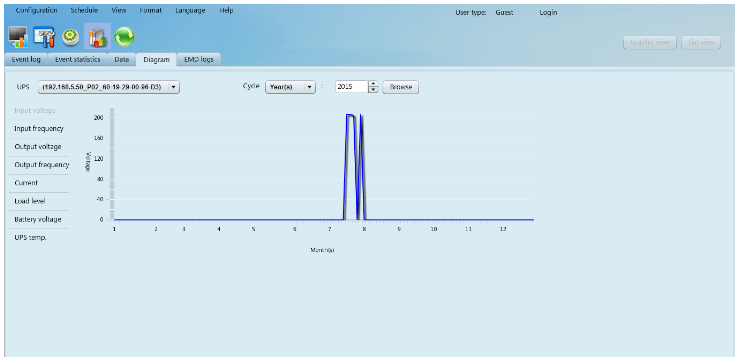This screenshot has width=739, height=361.
Task: Select Output voltage chart option
Action: click(38, 147)
